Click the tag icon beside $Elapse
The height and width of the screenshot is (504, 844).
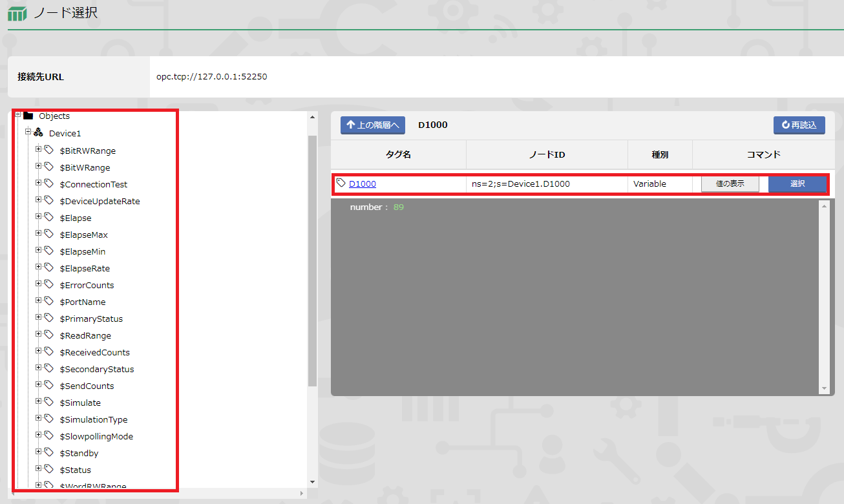(48, 216)
